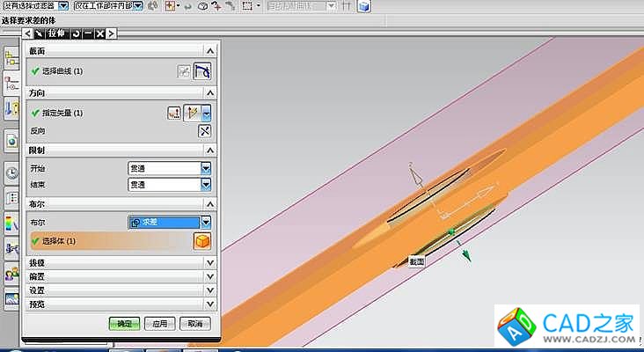This screenshot has width=644, height=352.
Task: Open the history clock sidebar icon
Action: 11,172
